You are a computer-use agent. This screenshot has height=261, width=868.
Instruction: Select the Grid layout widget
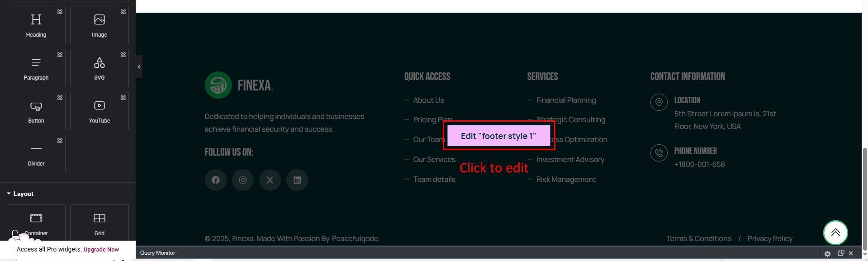pyautogui.click(x=100, y=223)
